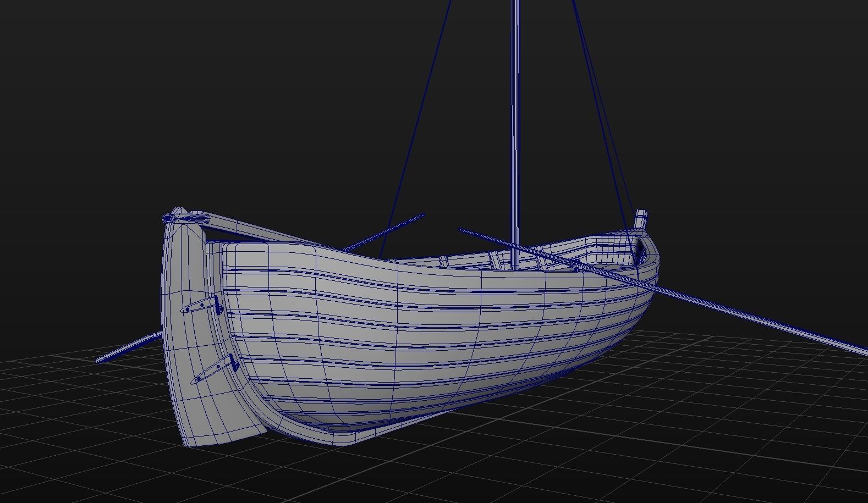
Task: Select the bow post at the boat's front
Action: pyautogui.click(x=641, y=219)
